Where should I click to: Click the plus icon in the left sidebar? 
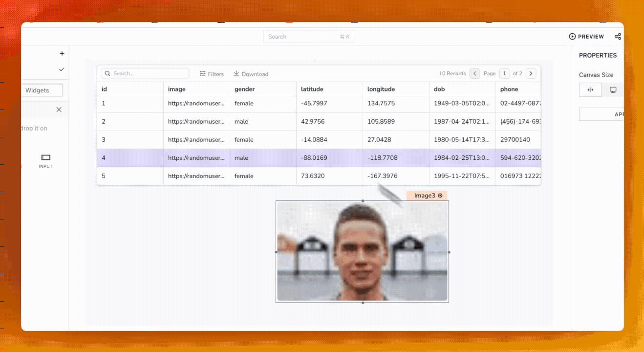[62, 53]
